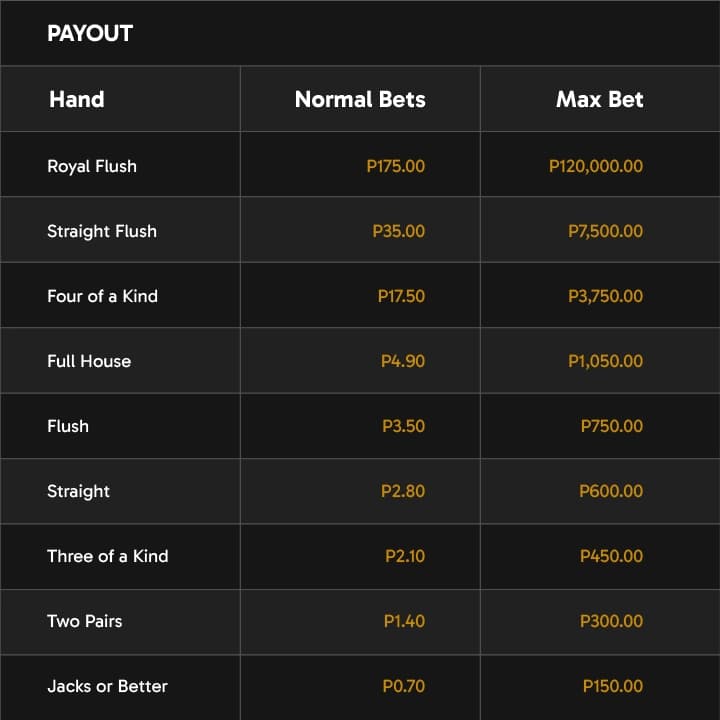Select the P150.00 Jacks or Better payout
Screen dimensions: 720x720
tap(613, 686)
